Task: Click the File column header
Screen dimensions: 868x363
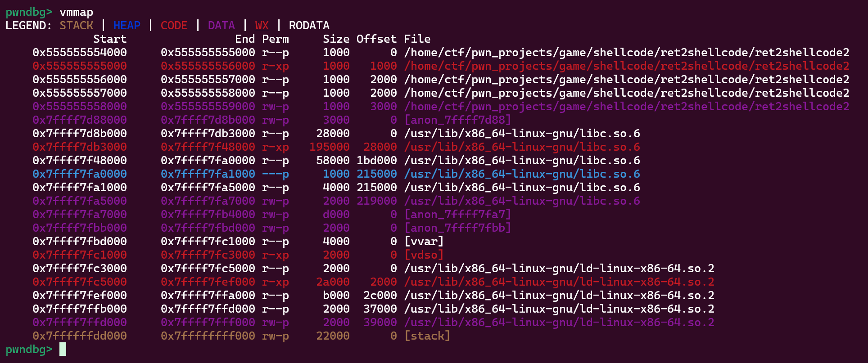Action: [x=417, y=39]
